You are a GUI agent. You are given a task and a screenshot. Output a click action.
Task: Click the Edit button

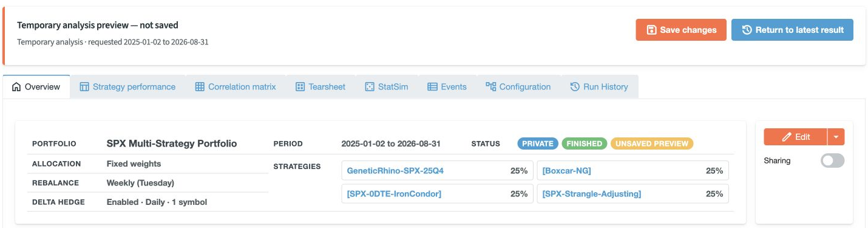tap(795, 137)
